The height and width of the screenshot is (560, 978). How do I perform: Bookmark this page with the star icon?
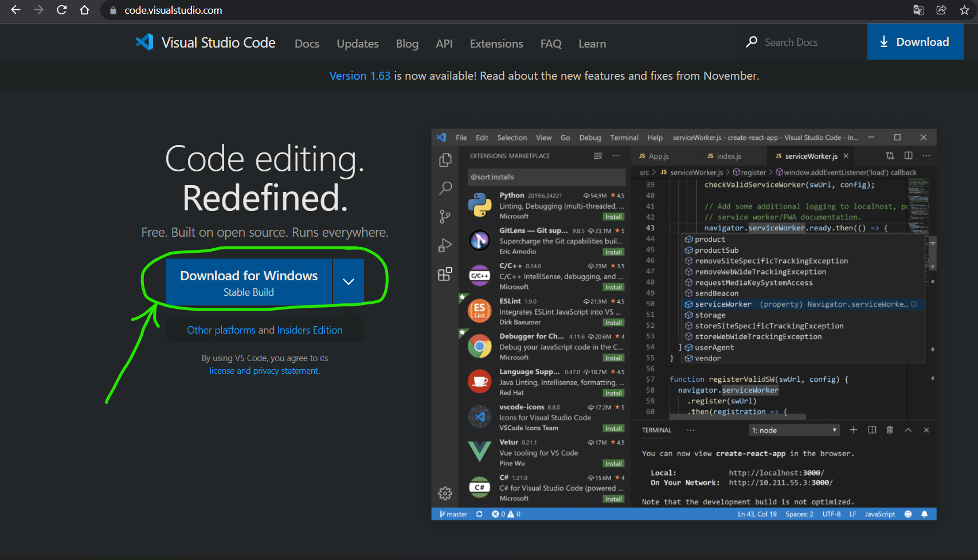[x=964, y=10]
